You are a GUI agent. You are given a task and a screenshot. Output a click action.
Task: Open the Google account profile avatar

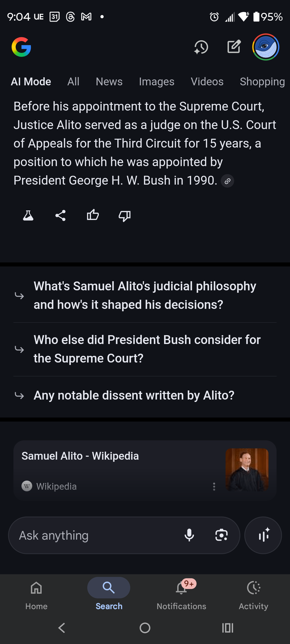coord(266,47)
